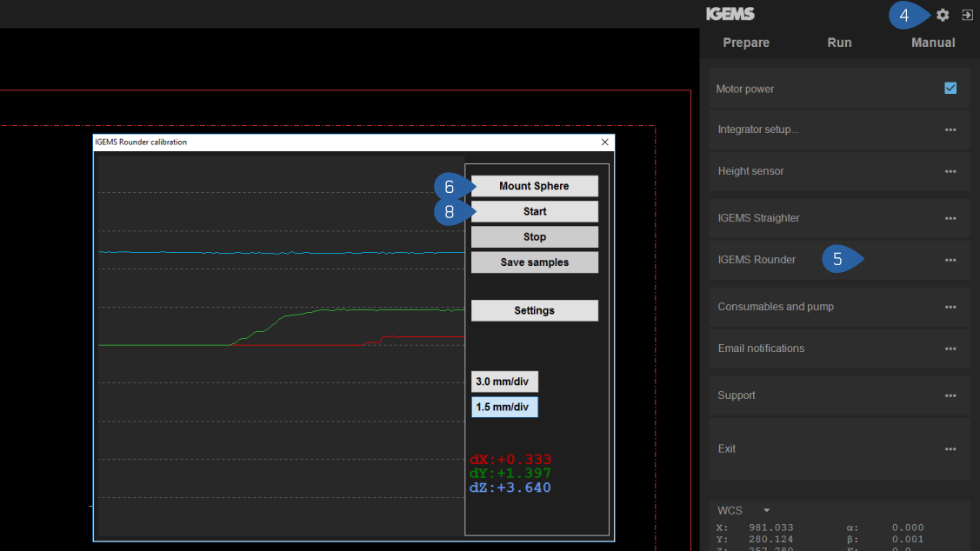Select 3.0 mm/div scale
Image resolution: width=980 pixels, height=551 pixels.
(504, 382)
